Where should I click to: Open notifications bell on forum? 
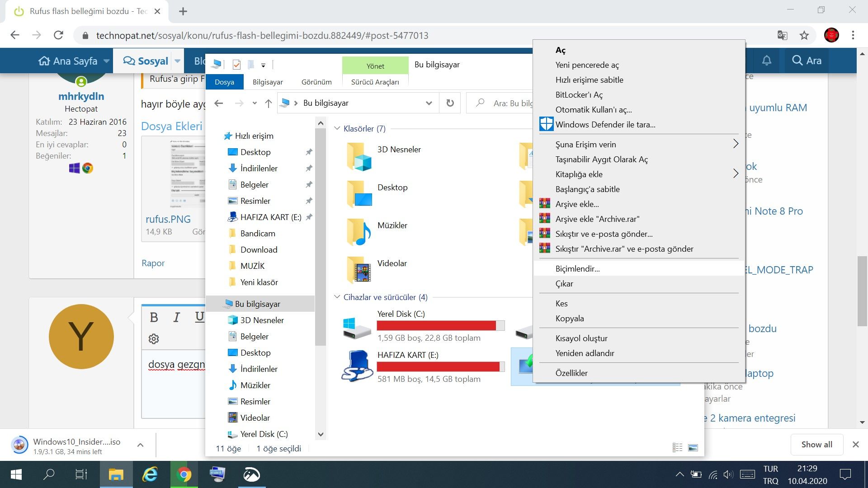point(767,61)
